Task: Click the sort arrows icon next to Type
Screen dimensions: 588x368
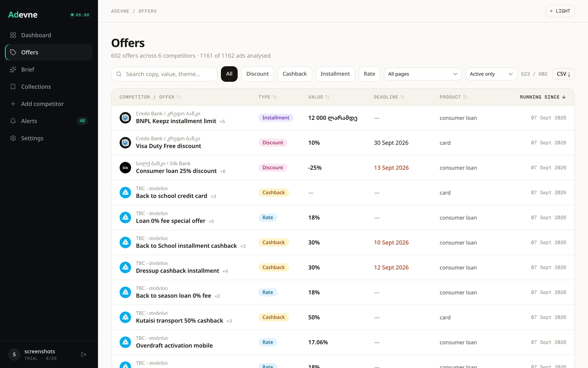Action: 275,97
